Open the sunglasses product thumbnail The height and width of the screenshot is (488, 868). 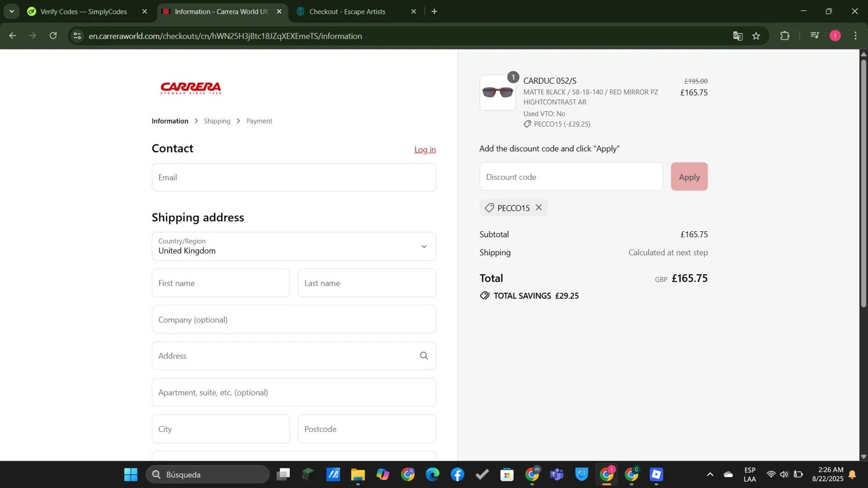coord(498,93)
